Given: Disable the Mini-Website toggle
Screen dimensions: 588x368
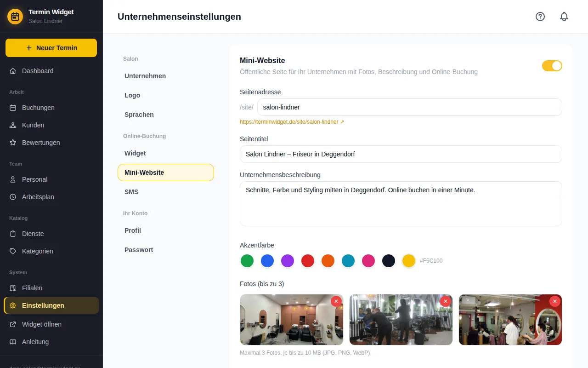Looking at the screenshot, I should (552, 66).
